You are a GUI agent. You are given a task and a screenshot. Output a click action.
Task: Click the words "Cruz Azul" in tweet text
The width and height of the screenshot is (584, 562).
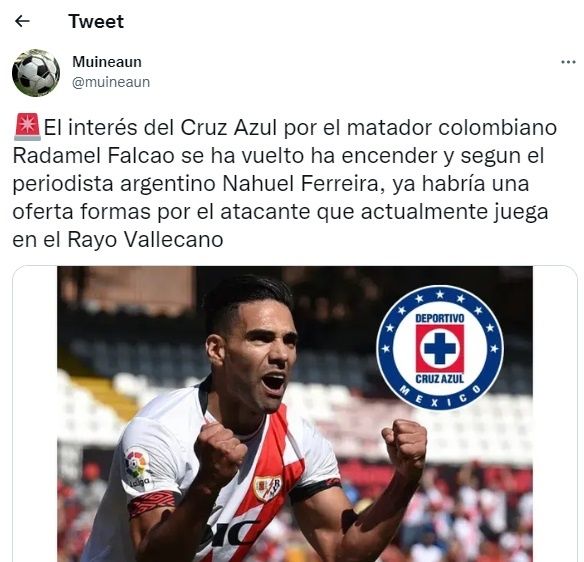coord(228,127)
